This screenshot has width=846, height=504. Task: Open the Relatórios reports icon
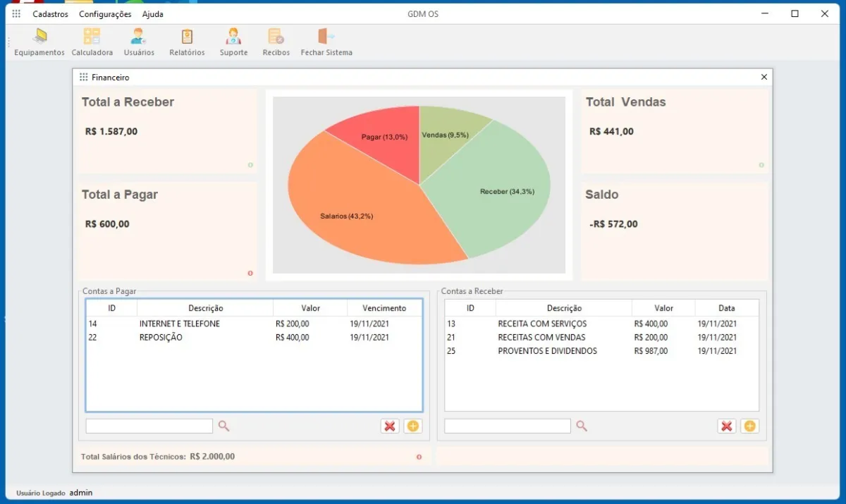187,37
